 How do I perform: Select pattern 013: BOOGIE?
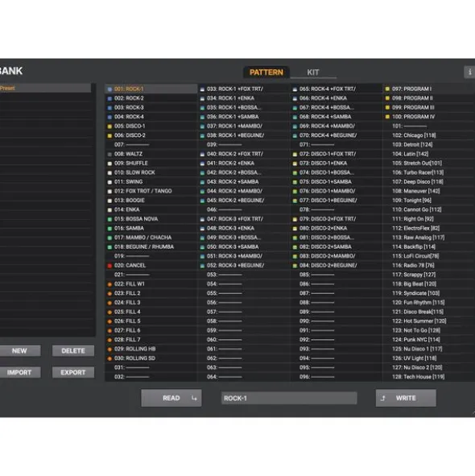(x=151, y=201)
